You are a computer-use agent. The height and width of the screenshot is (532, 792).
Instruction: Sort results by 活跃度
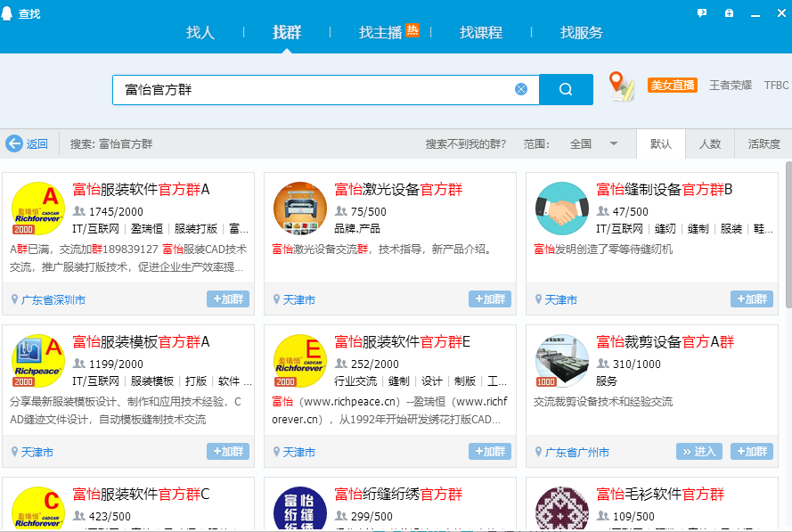point(763,143)
